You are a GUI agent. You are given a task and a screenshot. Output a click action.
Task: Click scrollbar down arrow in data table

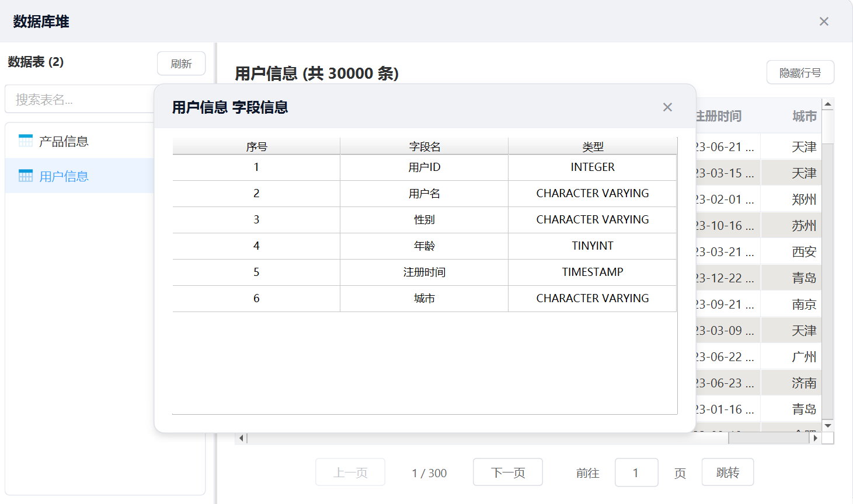(x=827, y=426)
